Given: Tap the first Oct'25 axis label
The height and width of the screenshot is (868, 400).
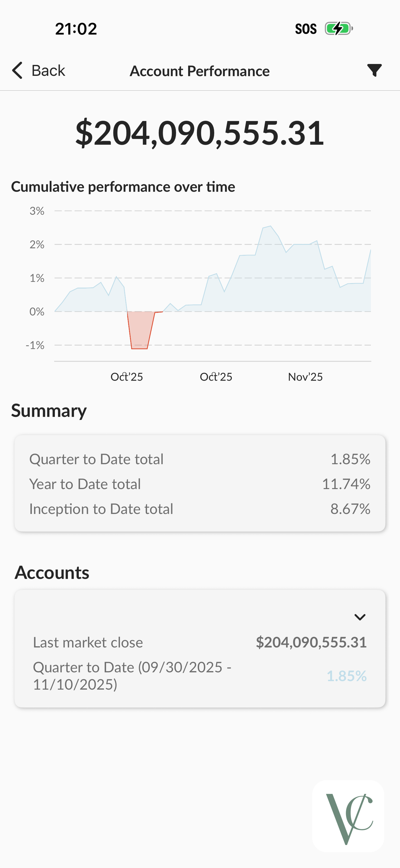Looking at the screenshot, I should pos(127,377).
